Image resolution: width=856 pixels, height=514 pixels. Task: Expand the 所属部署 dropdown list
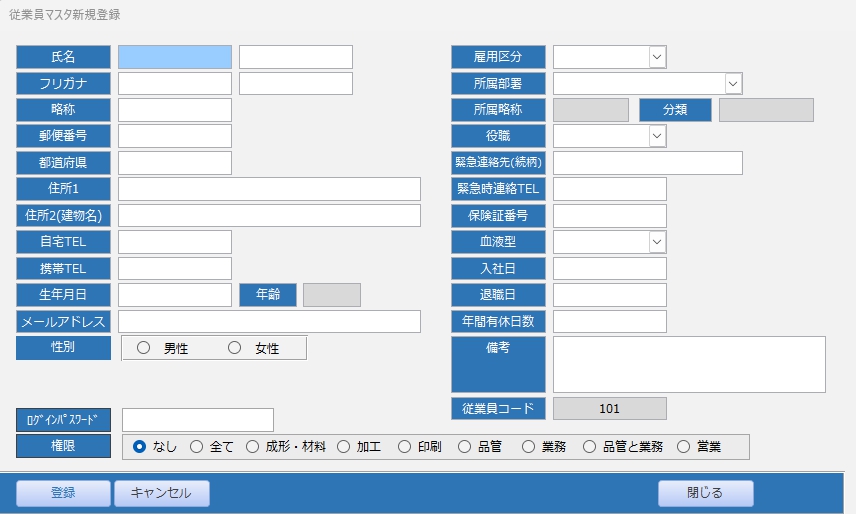[x=733, y=84]
